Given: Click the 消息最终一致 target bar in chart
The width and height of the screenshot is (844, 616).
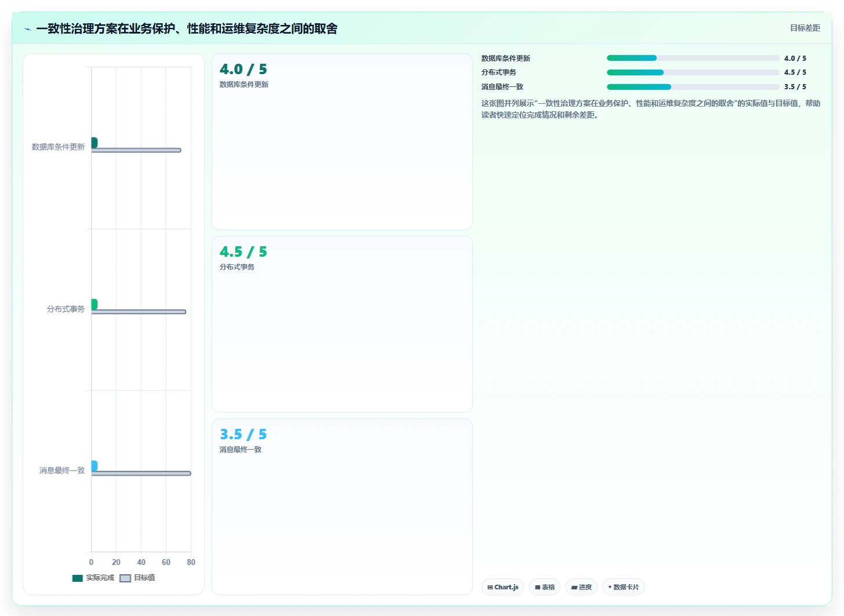Looking at the screenshot, I should pos(141,473).
